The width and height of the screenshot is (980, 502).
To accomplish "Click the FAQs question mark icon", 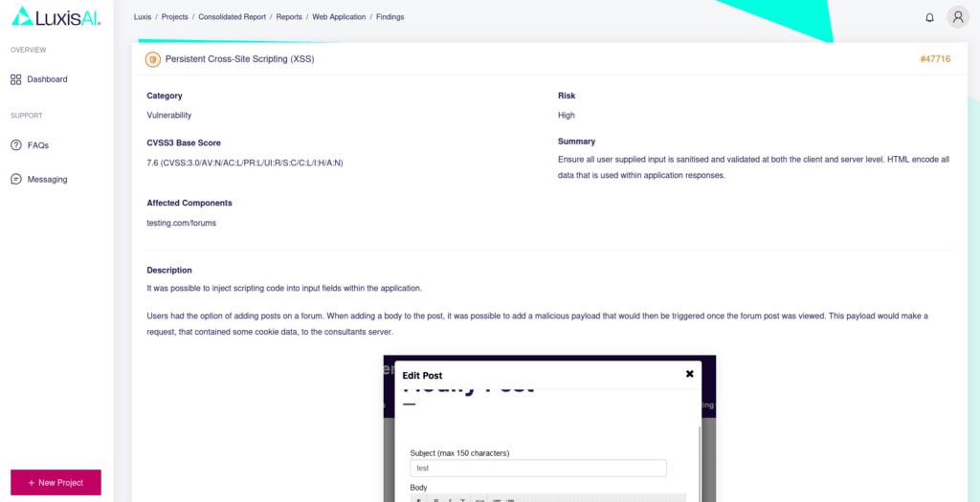I will [x=16, y=145].
